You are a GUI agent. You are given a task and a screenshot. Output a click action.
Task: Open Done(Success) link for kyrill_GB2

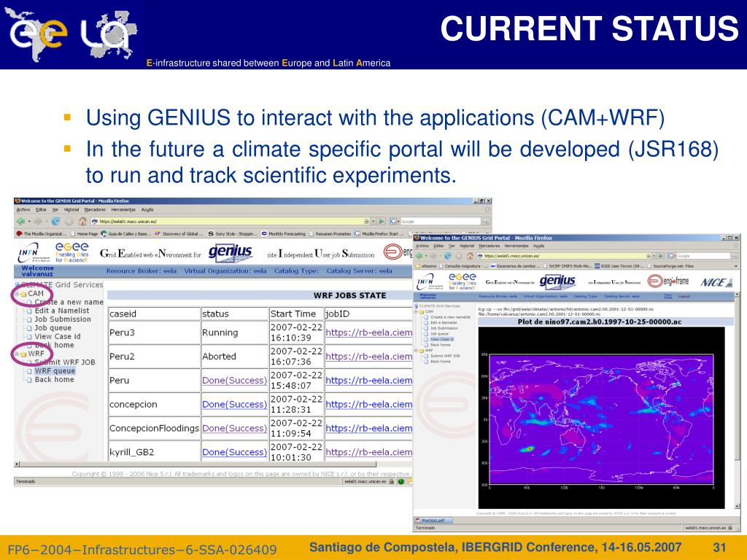[x=234, y=452]
